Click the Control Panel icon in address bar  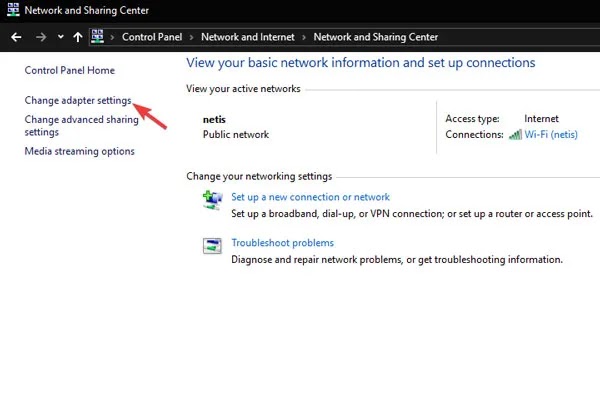[x=97, y=37]
